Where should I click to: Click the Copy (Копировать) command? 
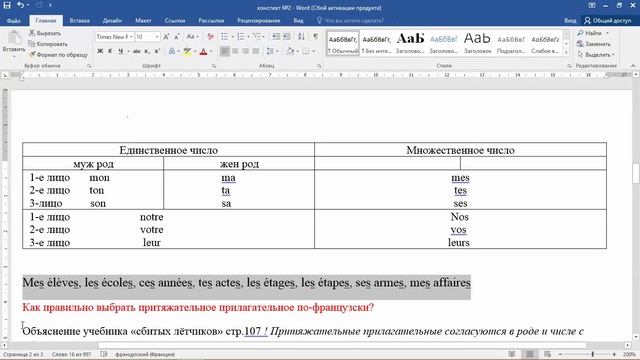(48, 44)
